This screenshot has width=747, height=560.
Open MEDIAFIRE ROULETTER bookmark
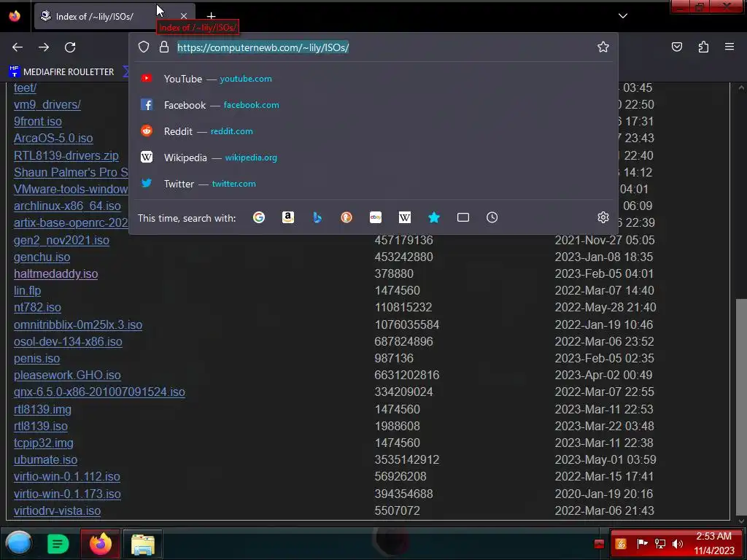coord(61,71)
